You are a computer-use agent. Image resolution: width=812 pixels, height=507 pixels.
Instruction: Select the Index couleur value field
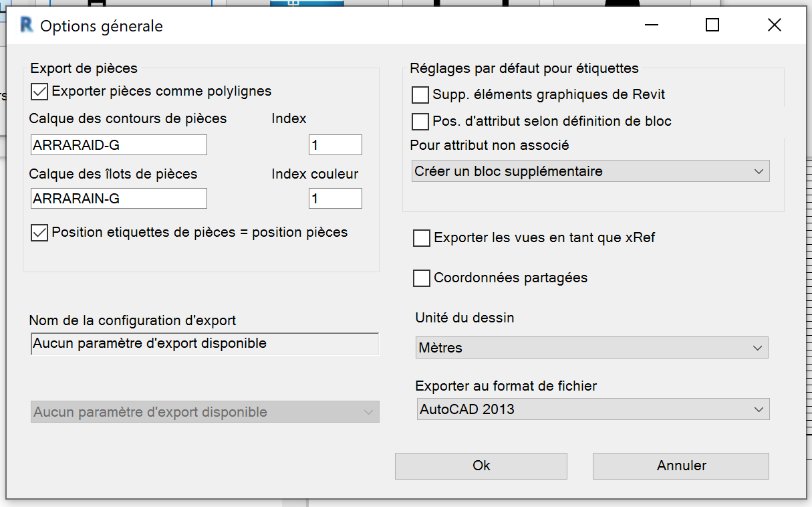(335, 199)
